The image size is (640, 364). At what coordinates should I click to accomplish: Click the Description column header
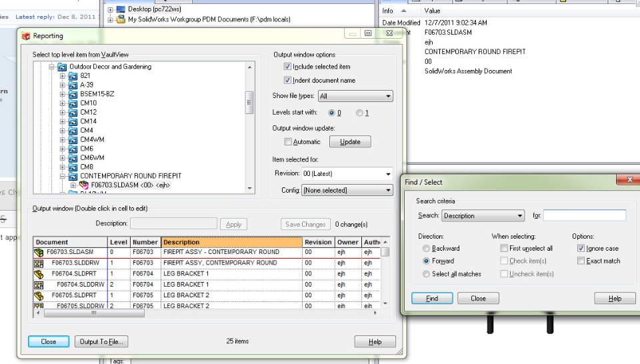click(x=231, y=242)
